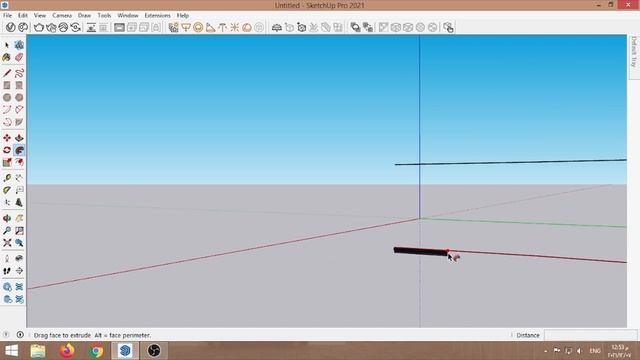Screen dimensions: 640x360
Task: Launch Firefox from the taskbar
Action: point(67,351)
